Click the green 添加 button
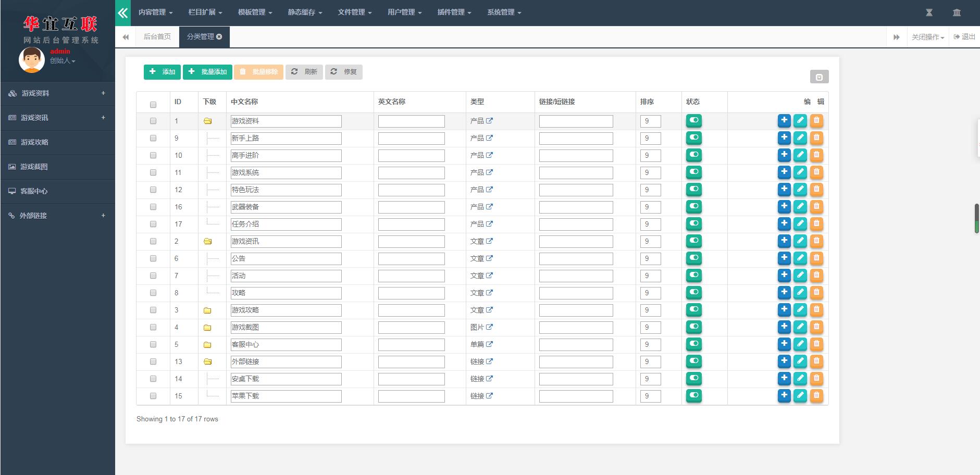The width and height of the screenshot is (980, 475). click(162, 72)
